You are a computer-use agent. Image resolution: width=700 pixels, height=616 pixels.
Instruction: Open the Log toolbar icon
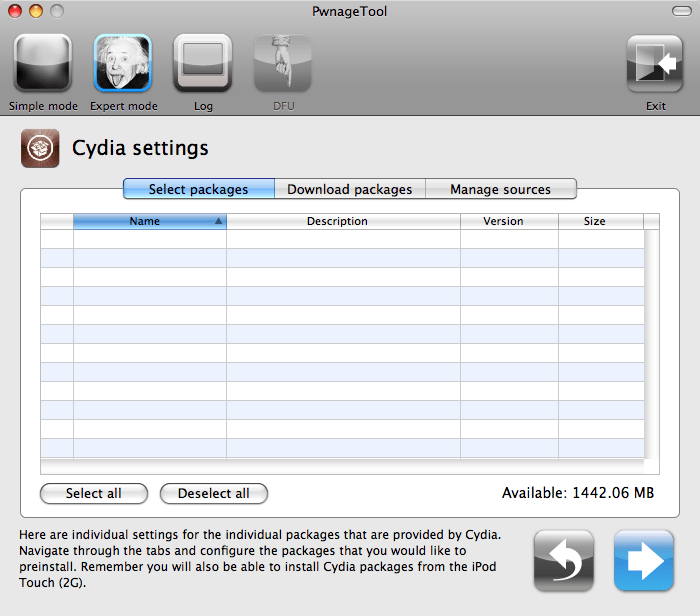(203, 63)
